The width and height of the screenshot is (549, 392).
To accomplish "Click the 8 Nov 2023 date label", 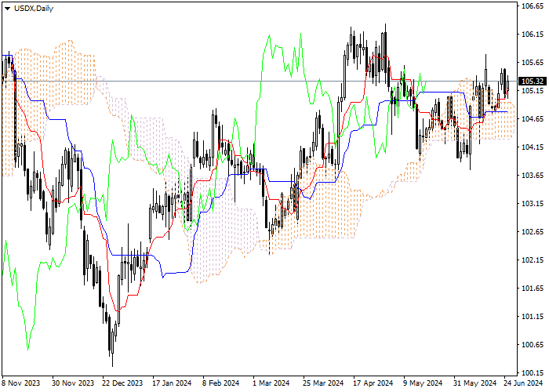I will click(x=21, y=383).
